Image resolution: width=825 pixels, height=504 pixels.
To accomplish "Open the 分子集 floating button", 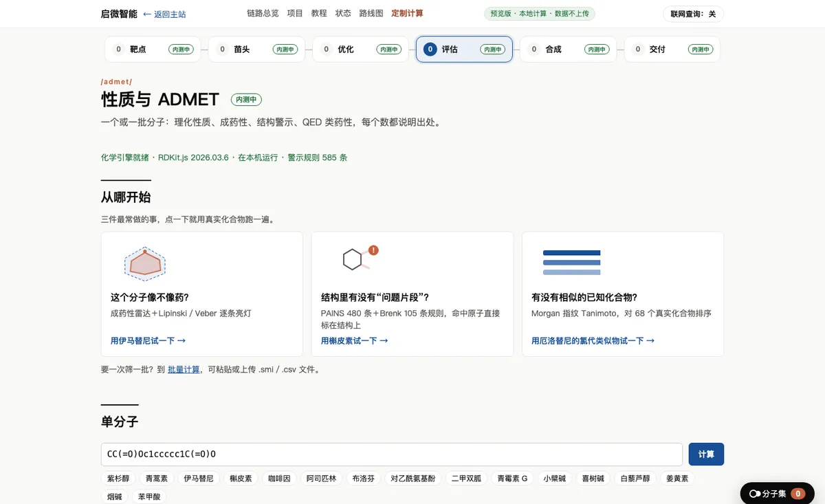I will [x=776, y=494].
